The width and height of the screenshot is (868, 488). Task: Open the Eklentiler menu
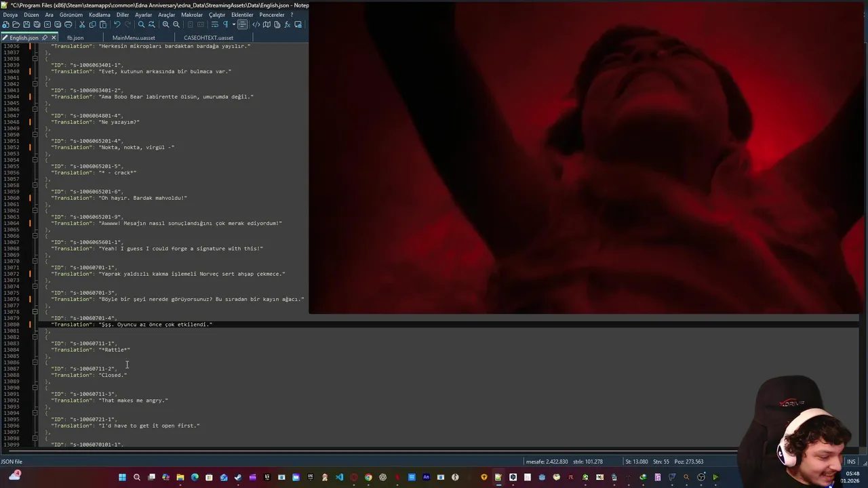(x=242, y=15)
